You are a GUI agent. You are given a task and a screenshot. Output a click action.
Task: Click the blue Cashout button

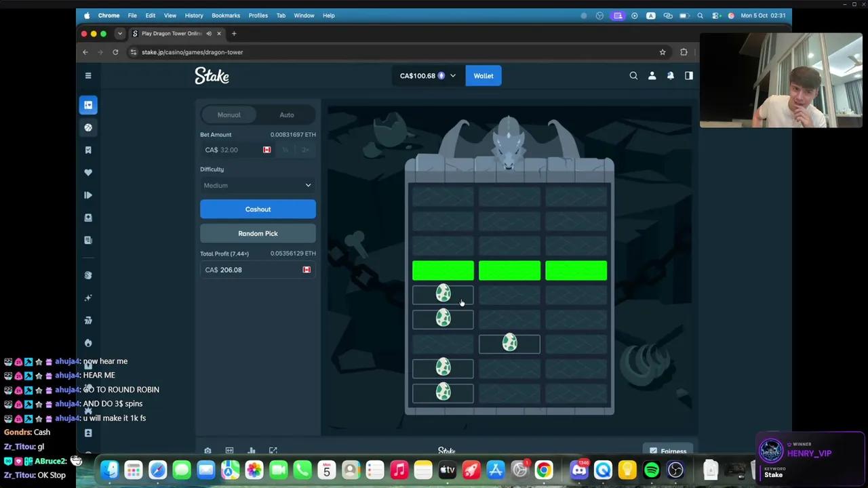click(x=258, y=209)
